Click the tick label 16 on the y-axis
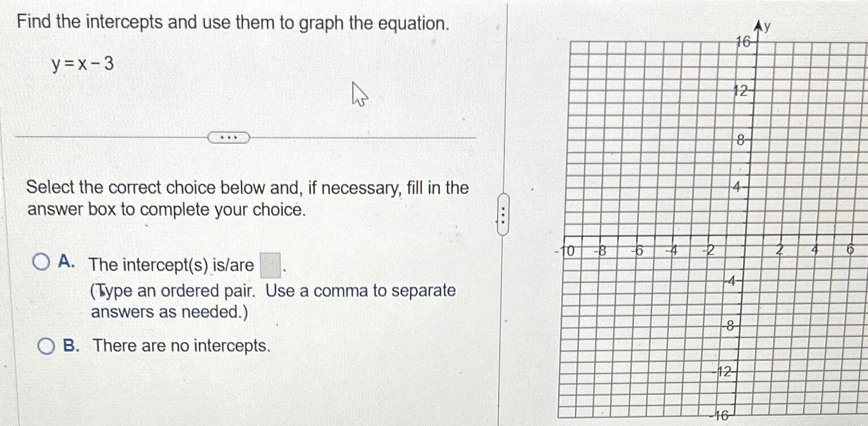The width and height of the screenshot is (868, 426). pyautogui.click(x=742, y=41)
